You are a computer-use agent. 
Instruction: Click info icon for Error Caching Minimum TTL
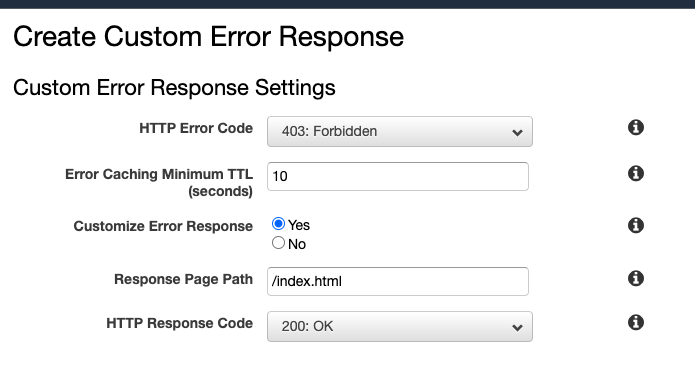636,173
